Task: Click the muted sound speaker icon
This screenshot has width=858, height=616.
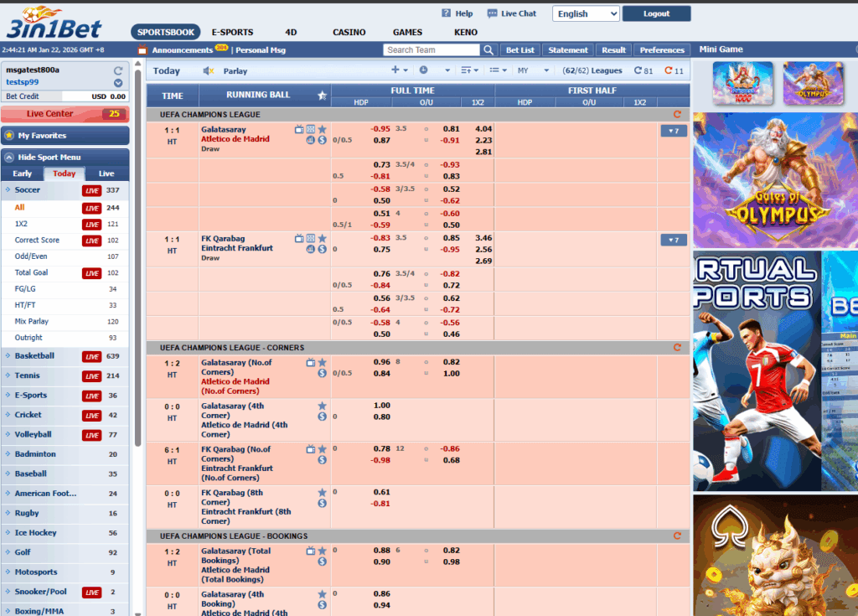Action: tap(209, 71)
